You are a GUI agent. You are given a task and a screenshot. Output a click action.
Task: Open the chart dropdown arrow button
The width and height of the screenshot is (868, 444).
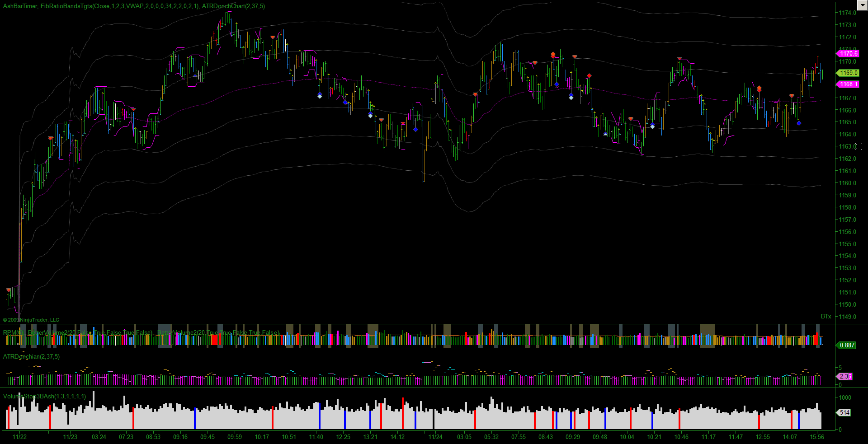(862, 5)
